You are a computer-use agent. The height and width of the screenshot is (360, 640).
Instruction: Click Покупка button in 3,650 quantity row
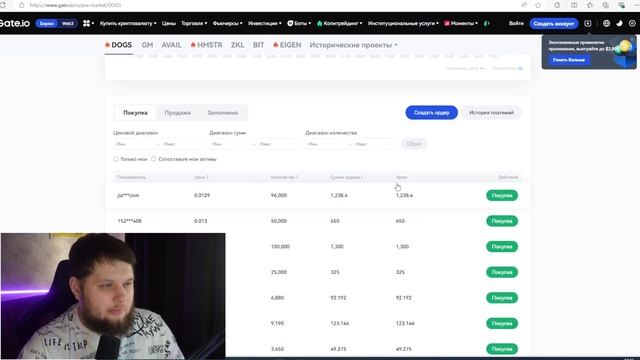click(502, 349)
